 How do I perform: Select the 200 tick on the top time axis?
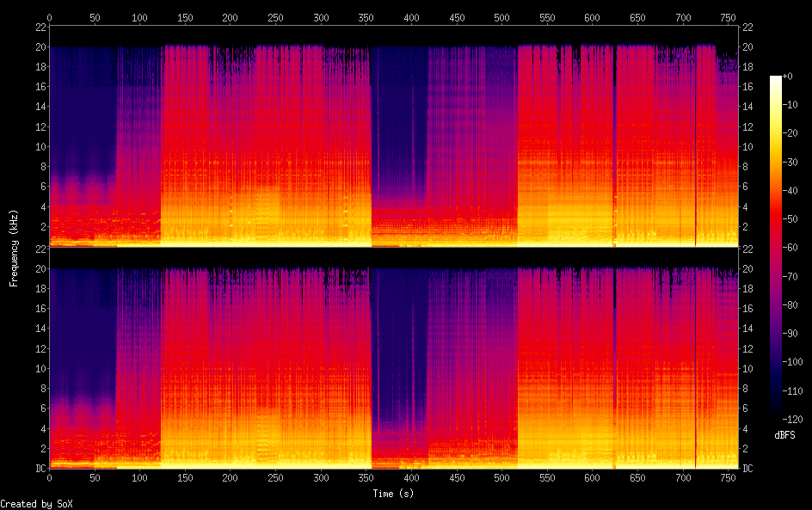tap(231, 17)
